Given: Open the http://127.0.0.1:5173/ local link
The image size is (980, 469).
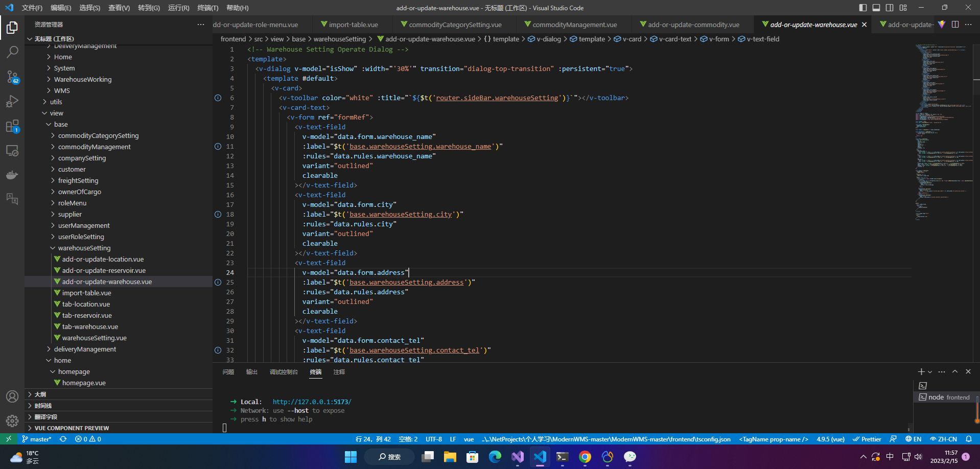Looking at the screenshot, I should [312, 402].
